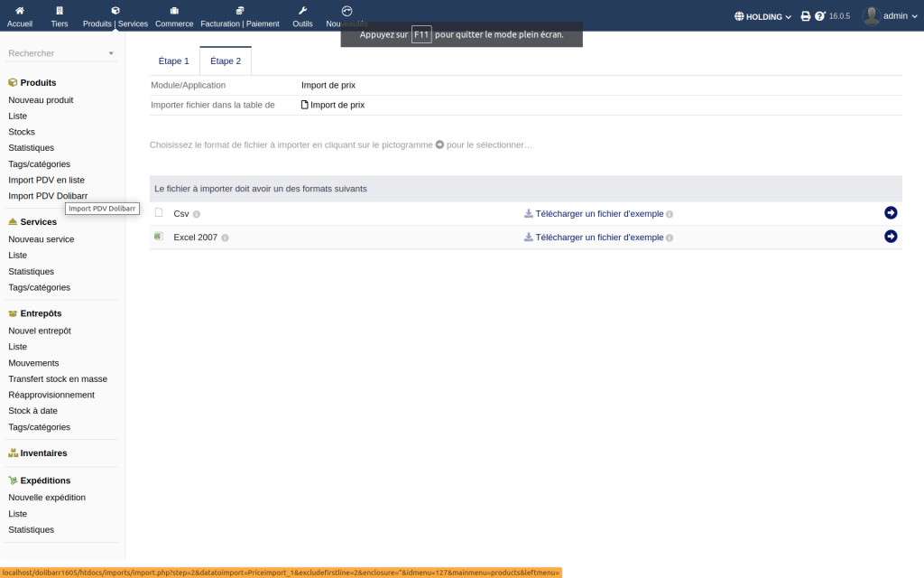Open the Tiers module icon

pos(60,11)
